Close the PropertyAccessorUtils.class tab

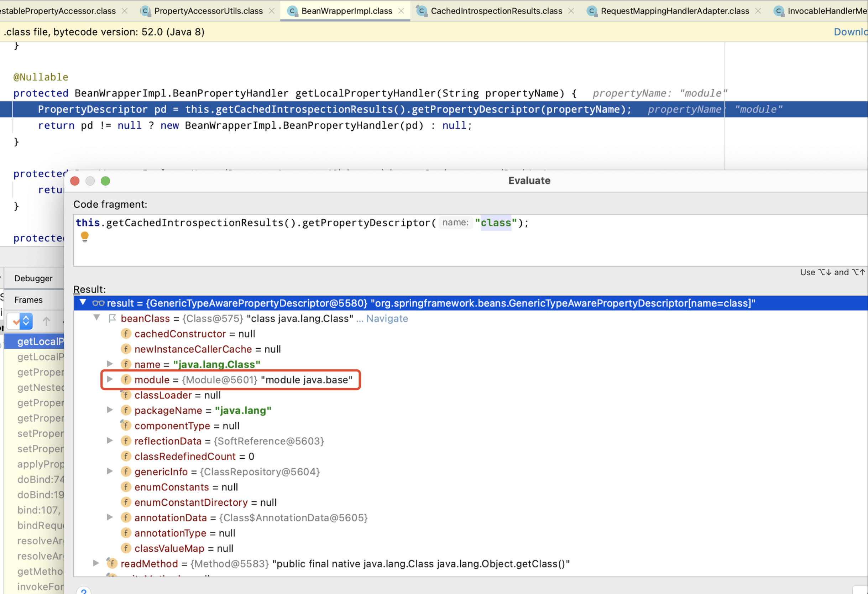coord(272,11)
